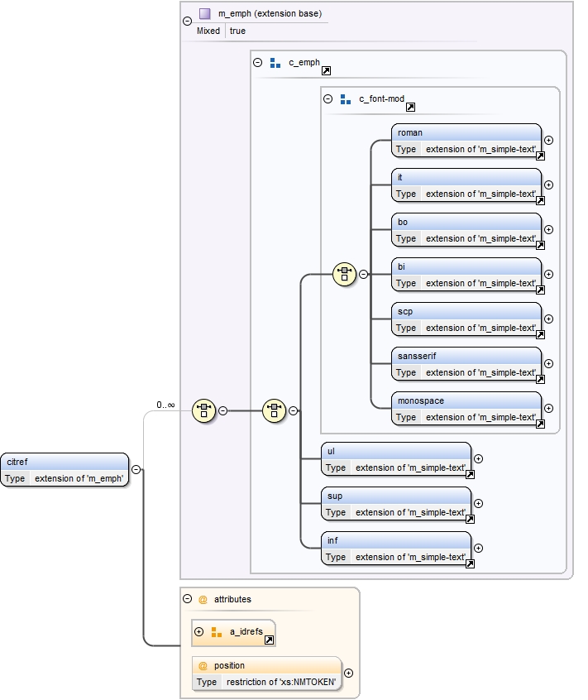Expand the ul element node

(x=478, y=458)
